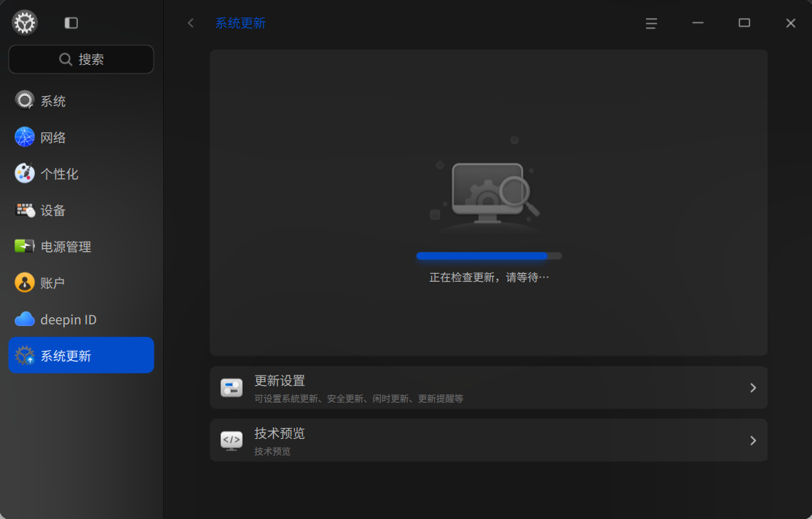Viewport: 812px width, 519px height.
Task: Toggle the sidebar collapse icon
Action: 71,23
